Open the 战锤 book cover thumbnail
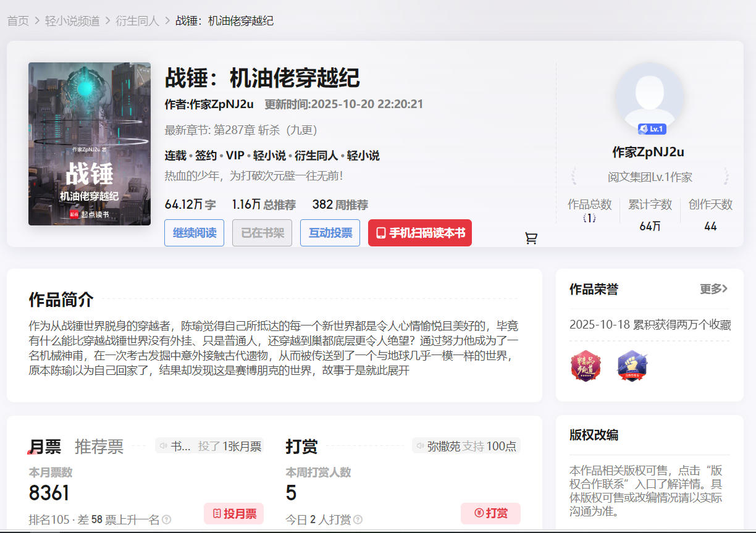Image resolution: width=756 pixels, height=533 pixels. pos(90,144)
